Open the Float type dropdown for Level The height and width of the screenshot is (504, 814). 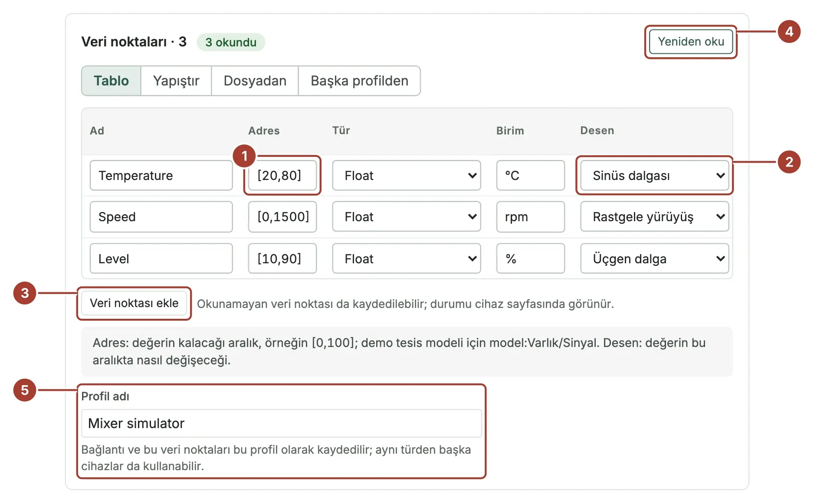click(x=407, y=259)
